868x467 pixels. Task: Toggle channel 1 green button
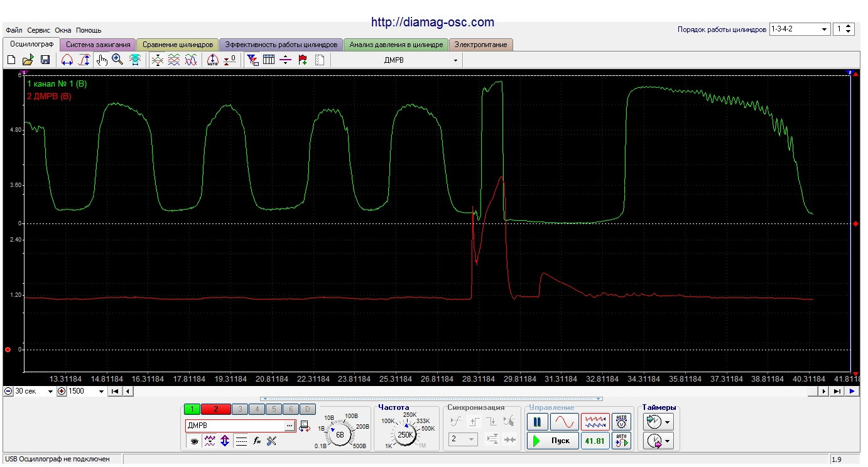[192, 409]
